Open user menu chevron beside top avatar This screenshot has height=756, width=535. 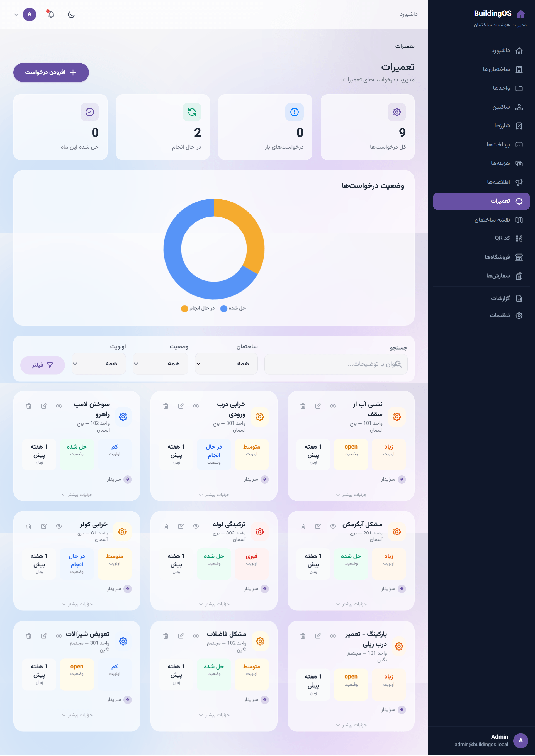(x=16, y=14)
